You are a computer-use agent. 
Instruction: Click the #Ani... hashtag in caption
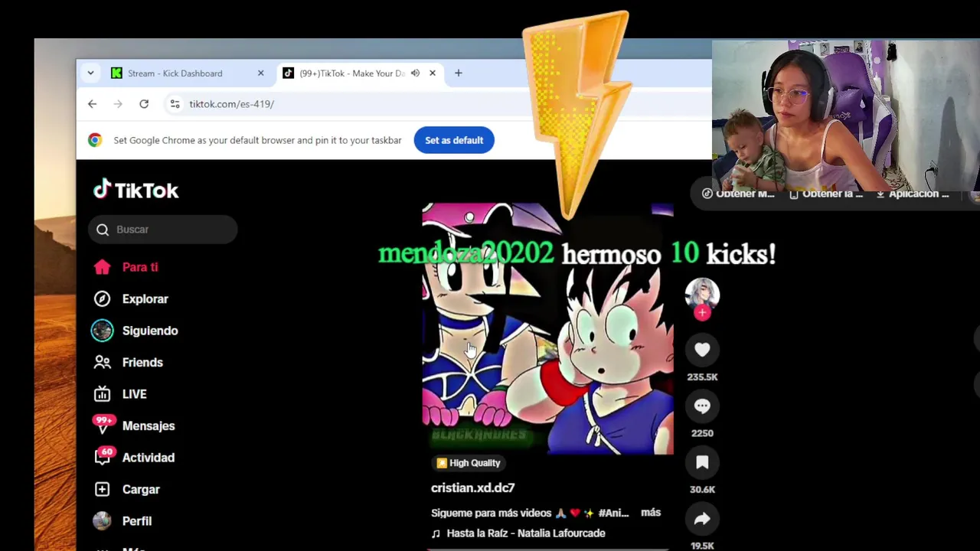pos(613,513)
